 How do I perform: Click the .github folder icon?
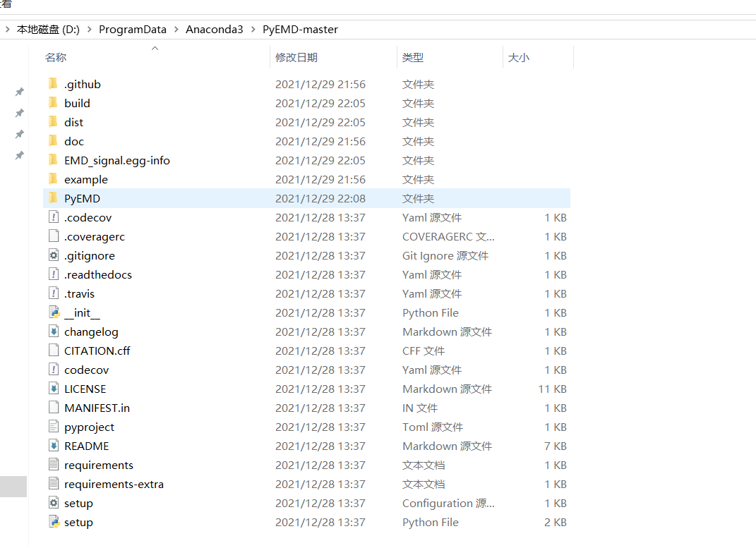pos(52,83)
